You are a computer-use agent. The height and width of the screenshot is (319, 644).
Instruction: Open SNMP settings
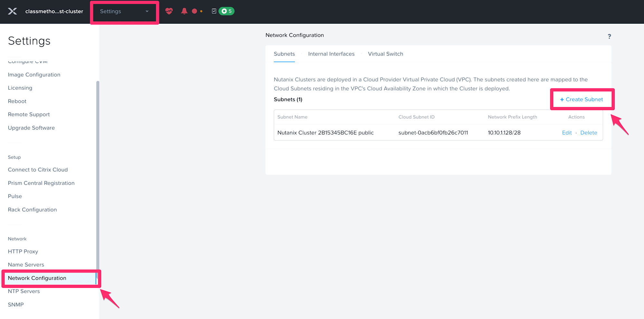point(16,305)
